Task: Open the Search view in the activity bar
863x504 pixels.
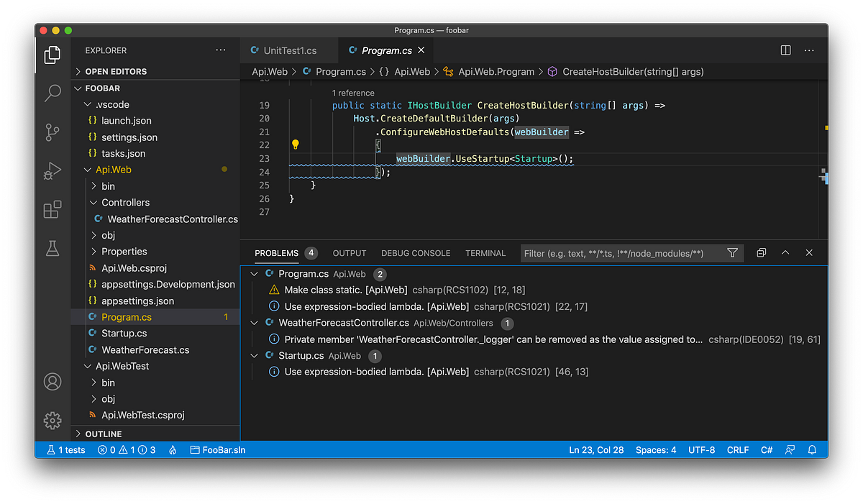Action: click(x=52, y=93)
